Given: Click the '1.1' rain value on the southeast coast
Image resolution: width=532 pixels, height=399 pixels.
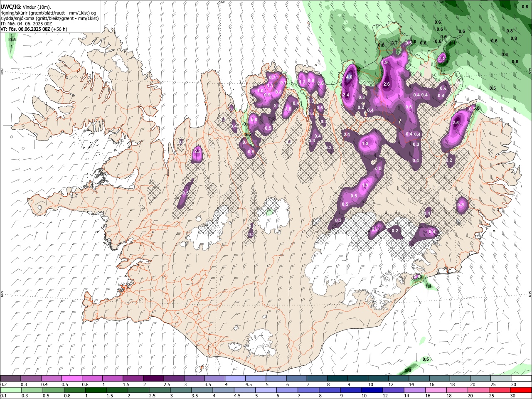Looking at the screenshot, I should [429, 286].
